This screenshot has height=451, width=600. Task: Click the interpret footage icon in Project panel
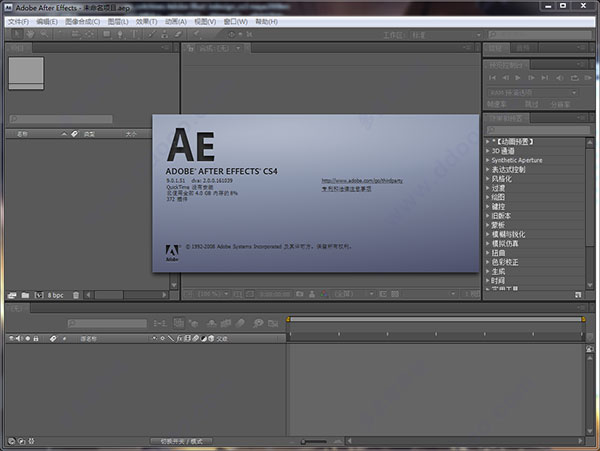[x=12, y=295]
